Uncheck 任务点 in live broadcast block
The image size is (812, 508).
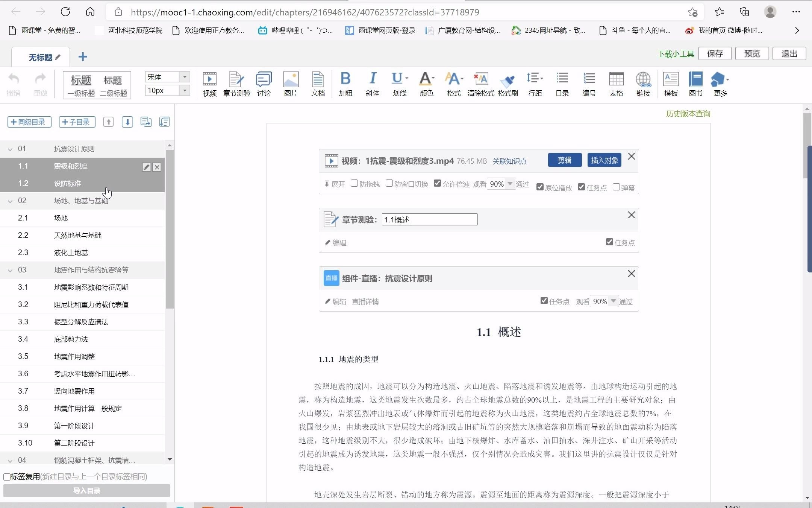tap(544, 301)
